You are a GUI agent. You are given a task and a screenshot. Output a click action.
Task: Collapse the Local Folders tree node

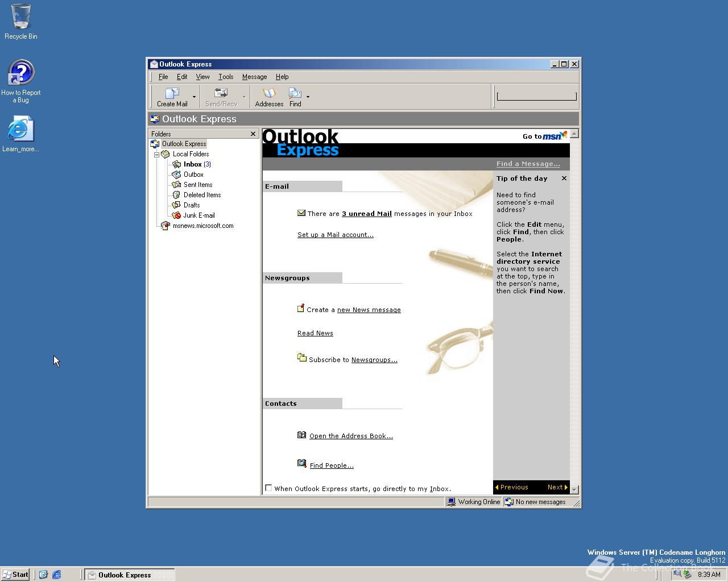click(x=156, y=155)
